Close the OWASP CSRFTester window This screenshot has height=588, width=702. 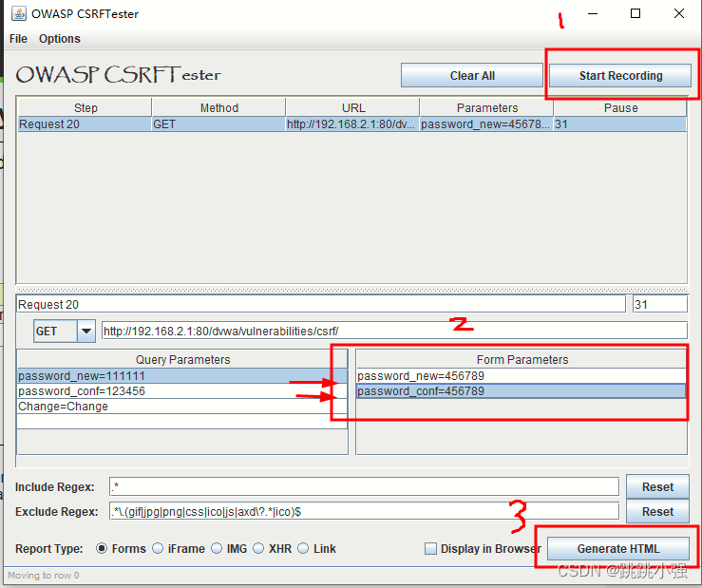click(x=678, y=13)
